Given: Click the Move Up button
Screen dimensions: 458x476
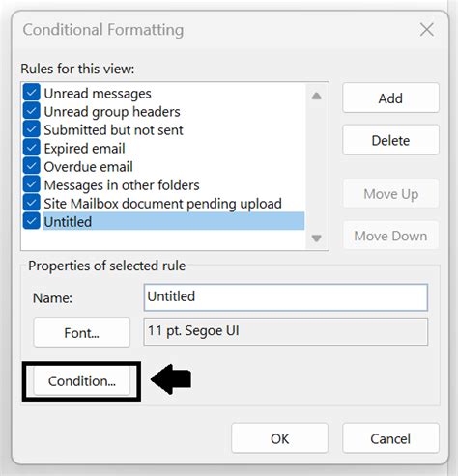Looking at the screenshot, I should pos(390,193).
